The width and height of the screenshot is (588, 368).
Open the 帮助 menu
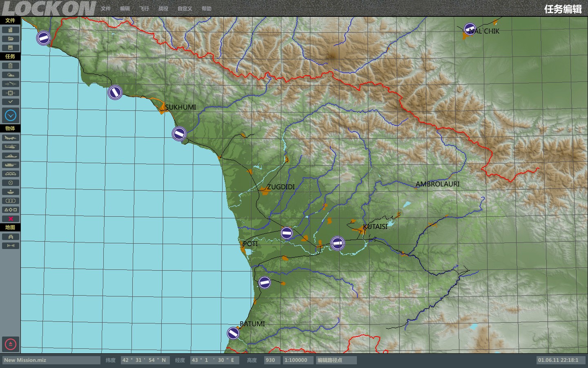207,9
